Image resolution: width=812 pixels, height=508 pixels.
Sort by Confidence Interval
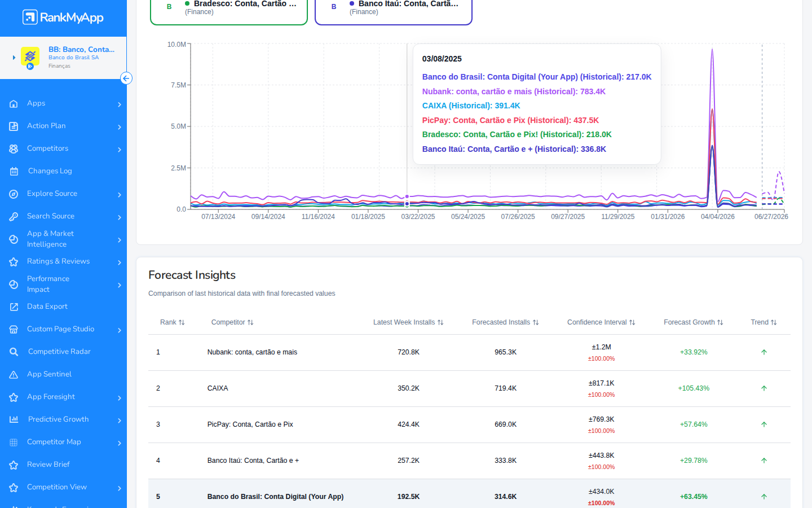pos(601,322)
